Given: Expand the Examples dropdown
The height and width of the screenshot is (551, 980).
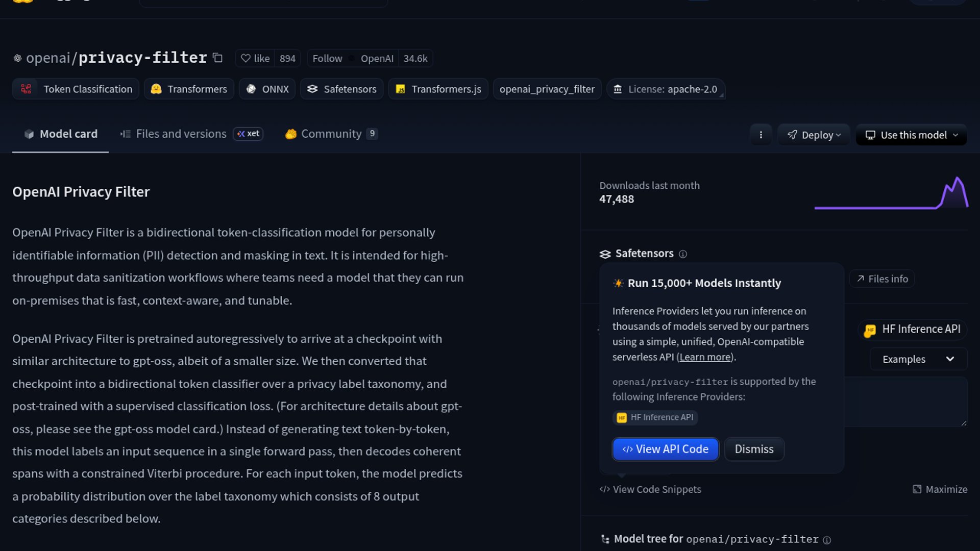Looking at the screenshot, I should (918, 359).
